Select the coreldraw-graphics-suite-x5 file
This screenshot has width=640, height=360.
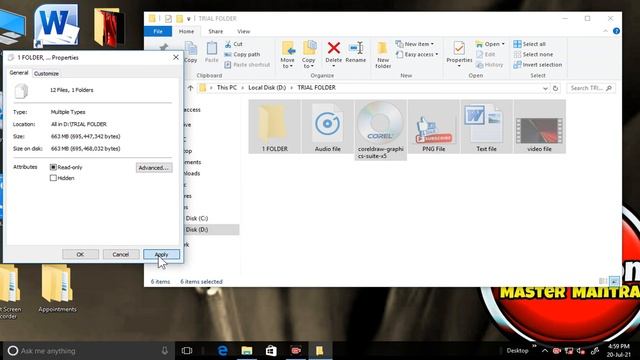pos(381,130)
